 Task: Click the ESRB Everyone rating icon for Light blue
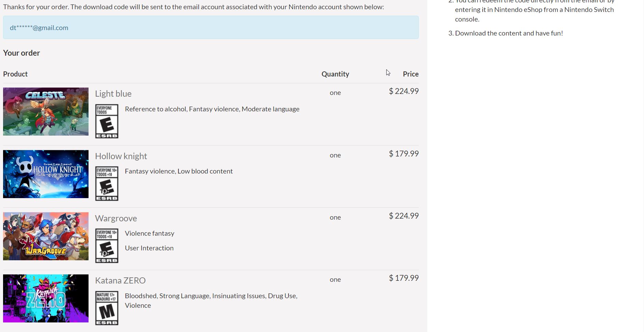tap(107, 121)
